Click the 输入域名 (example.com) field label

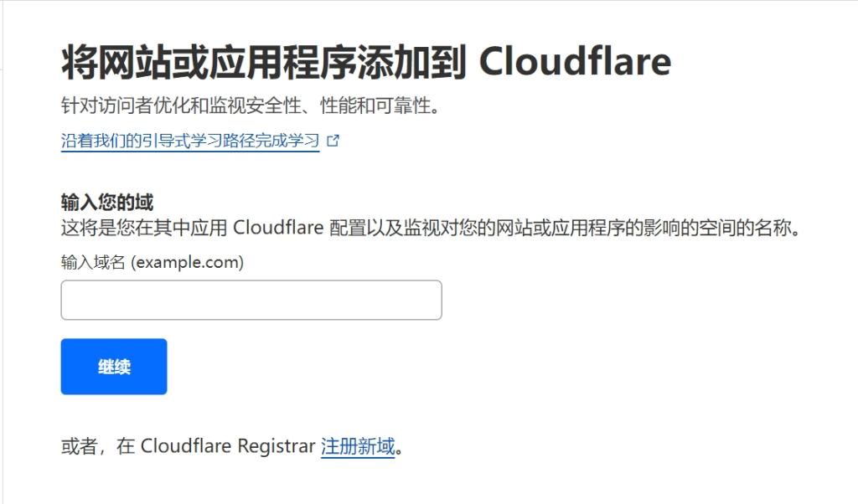[152, 262]
